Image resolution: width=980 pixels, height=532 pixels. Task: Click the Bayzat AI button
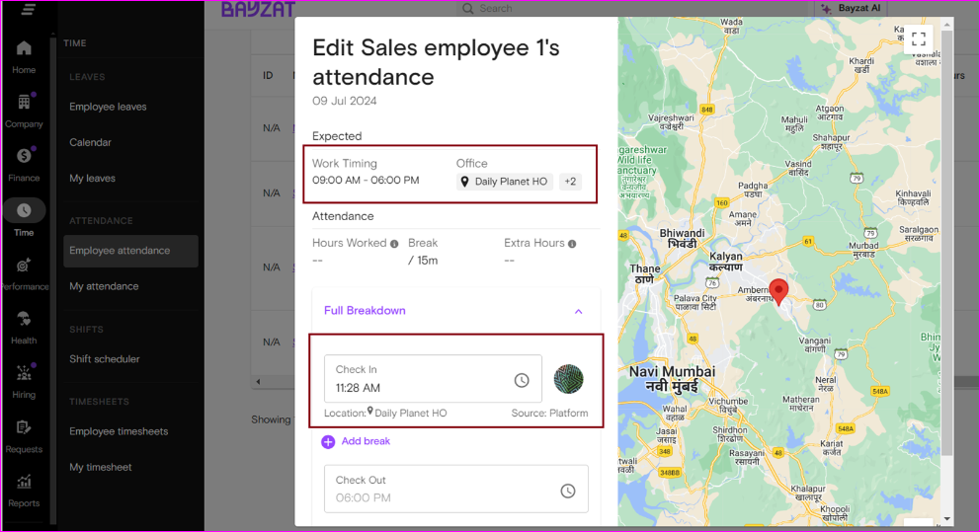(x=851, y=8)
